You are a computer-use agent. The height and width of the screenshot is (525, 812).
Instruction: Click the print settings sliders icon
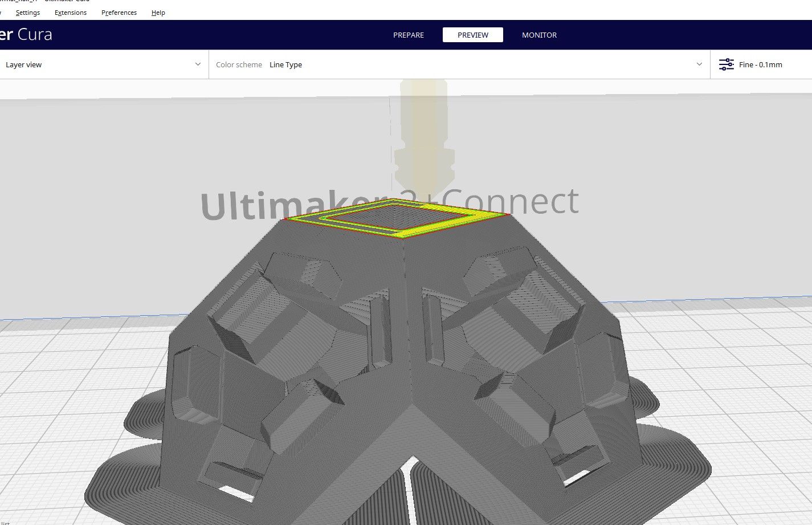(x=726, y=64)
